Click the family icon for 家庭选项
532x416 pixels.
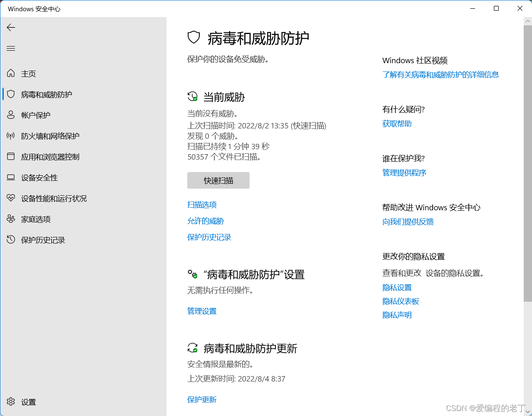click(x=11, y=219)
